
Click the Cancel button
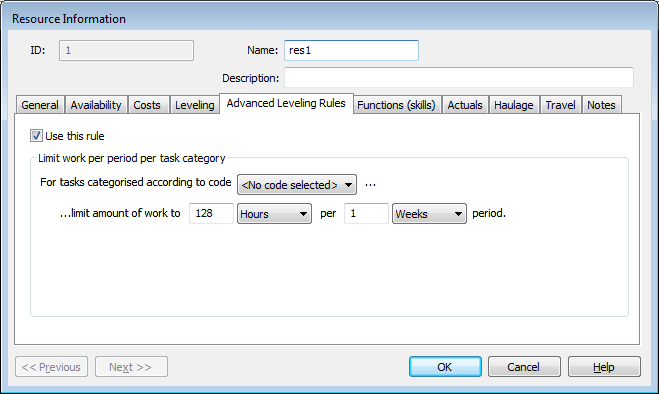click(524, 367)
